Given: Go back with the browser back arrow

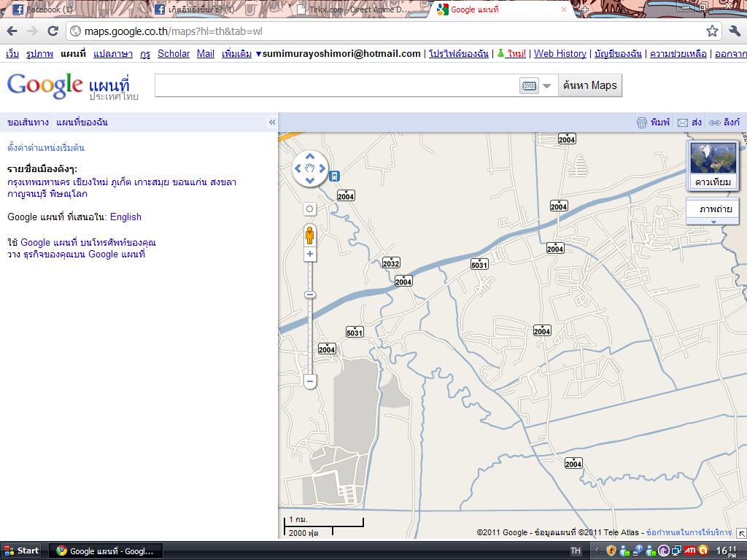Looking at the screenshot, I should [x=12, y=31].
